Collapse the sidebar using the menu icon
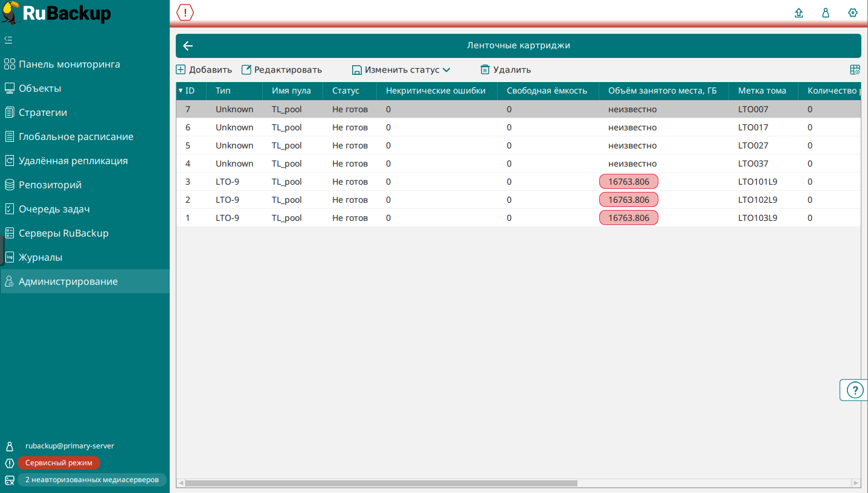The width and height of the screenshot is (868, 493). coord(8,40)
